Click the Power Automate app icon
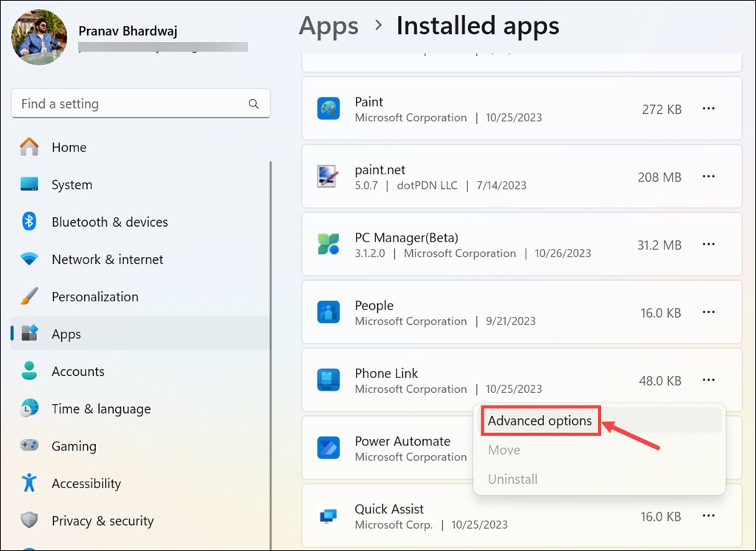The width and height of the screenshot is (756, 551). click(328, 448)
